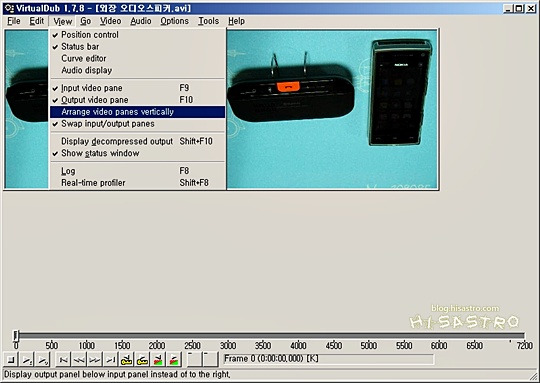
Task: Click the Frame 0 position field
Action: click(329, 359)
